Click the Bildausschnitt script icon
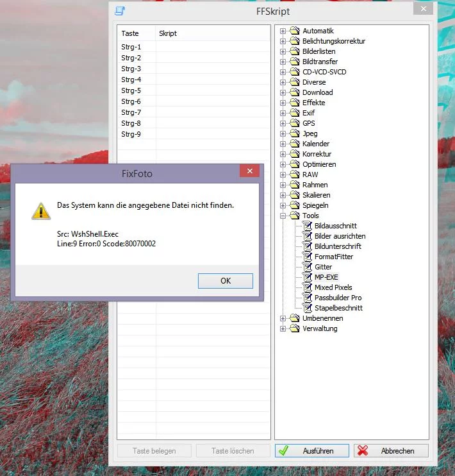455x476 pixels. (x=308, y=226)
